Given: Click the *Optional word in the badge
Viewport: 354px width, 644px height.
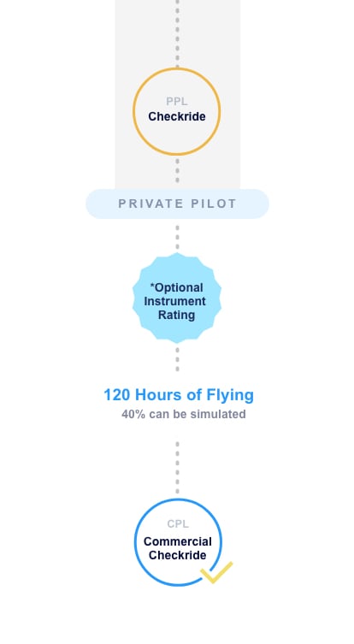Looking at the screenshot, I should 177,287.
